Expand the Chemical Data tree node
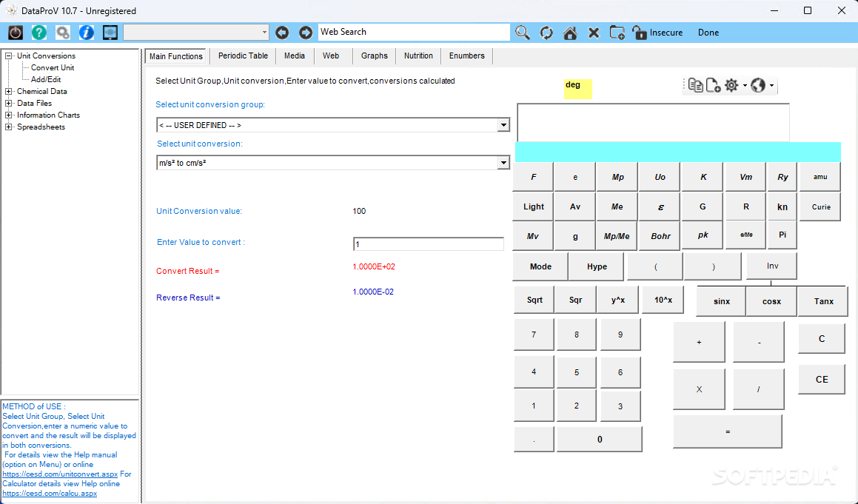Viewport: 858px width, 504px height. pos(9,91)
